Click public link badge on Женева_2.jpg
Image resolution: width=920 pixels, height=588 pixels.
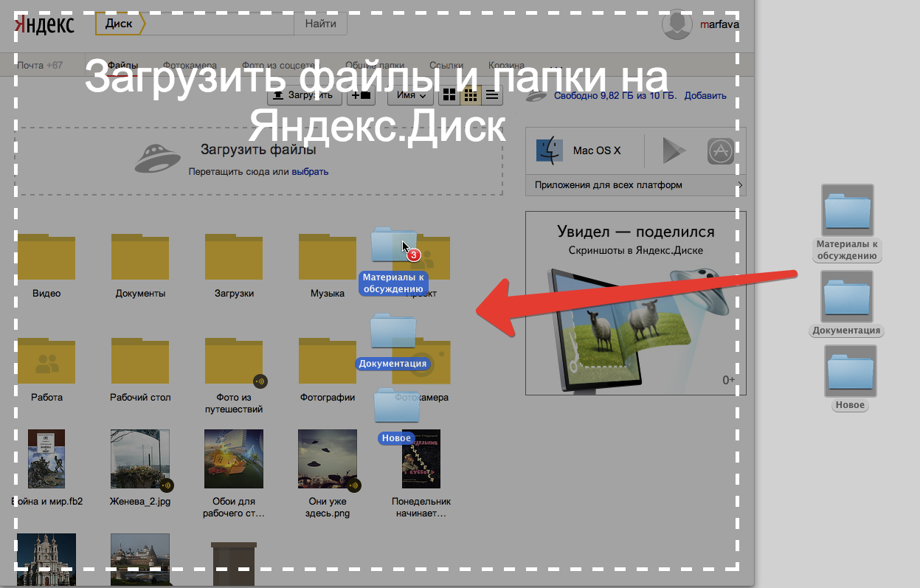pos(167,485)
